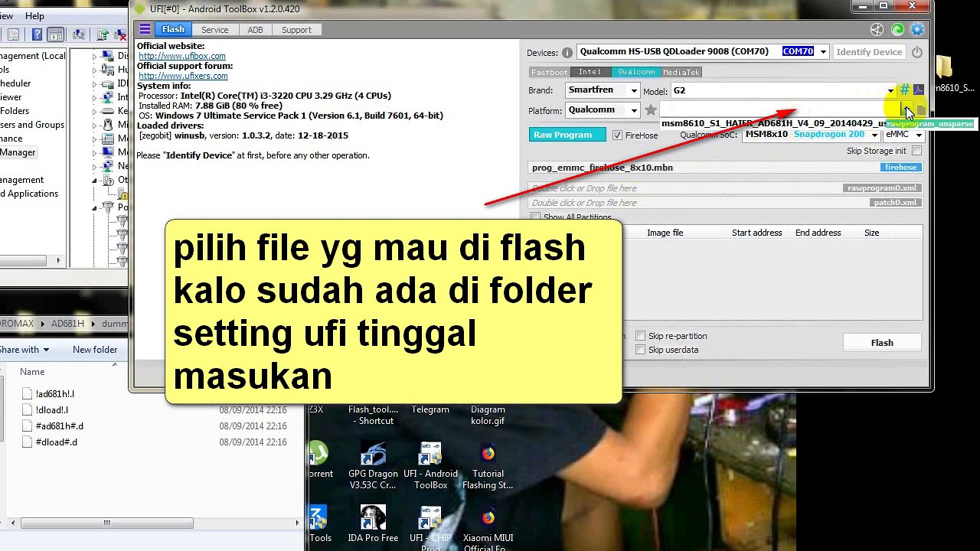The width and height of the screenshot is (980, 551).
Task: Enable the Skip Storage init checkbox
Action: pos(916,151)
